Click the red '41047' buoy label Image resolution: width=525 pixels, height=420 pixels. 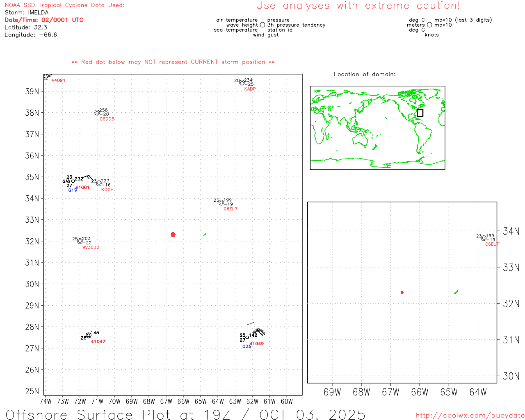[x=98, y=342]
